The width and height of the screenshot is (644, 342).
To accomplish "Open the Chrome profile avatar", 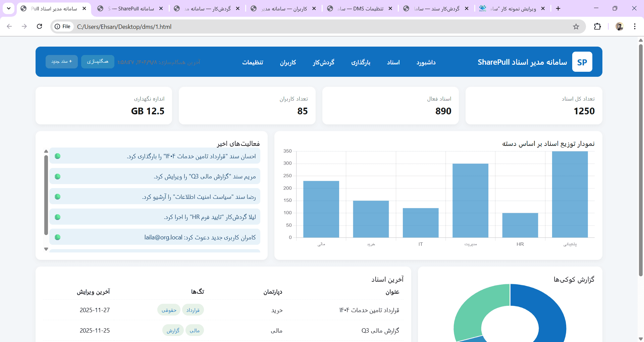I will point(620,26).
